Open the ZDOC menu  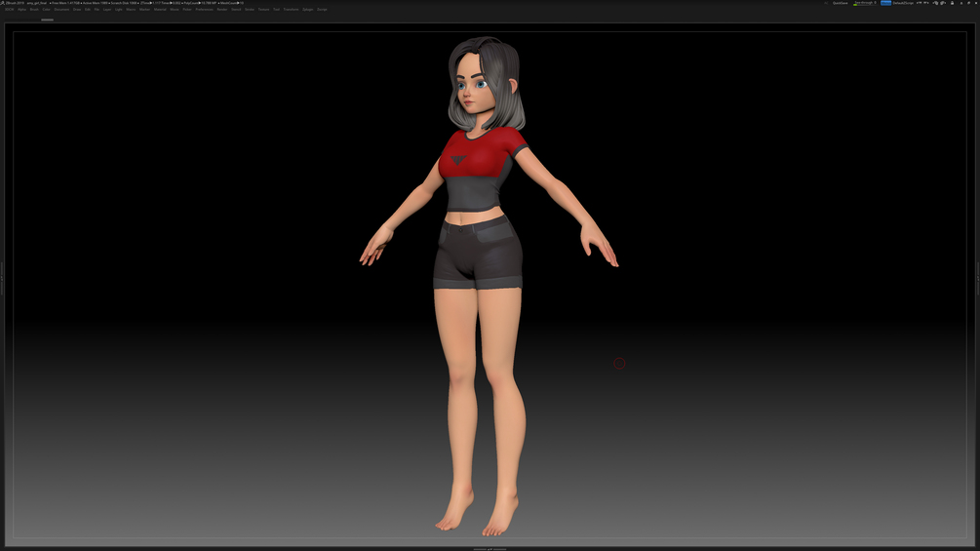point(10,10)
